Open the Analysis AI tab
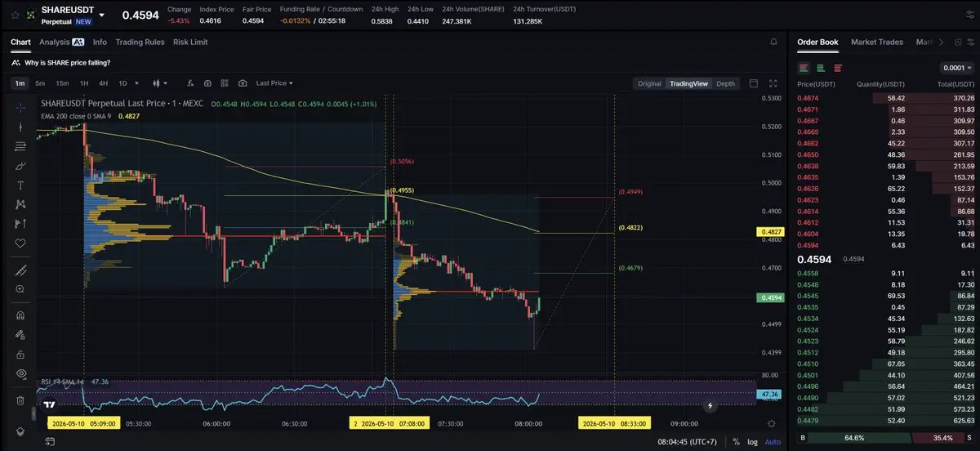 pyautogui.click(x=62, y=42)
